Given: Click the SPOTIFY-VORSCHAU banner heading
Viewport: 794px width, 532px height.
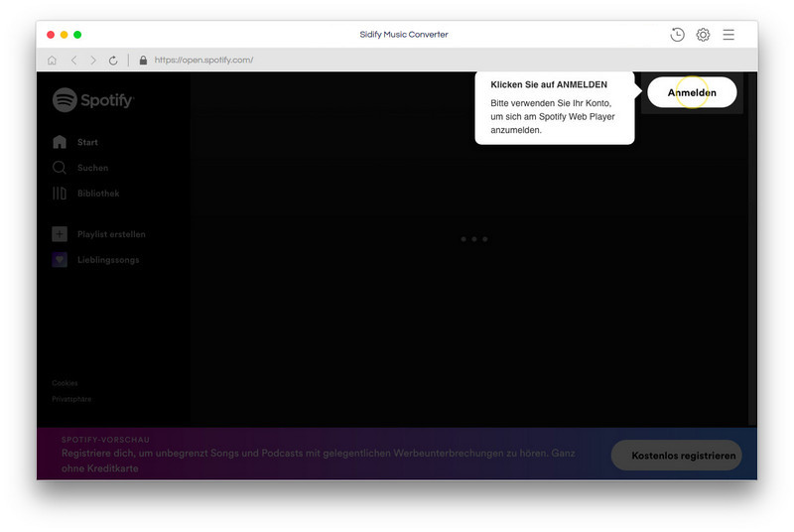Looking at the screenshot, I should coord(105,440).
